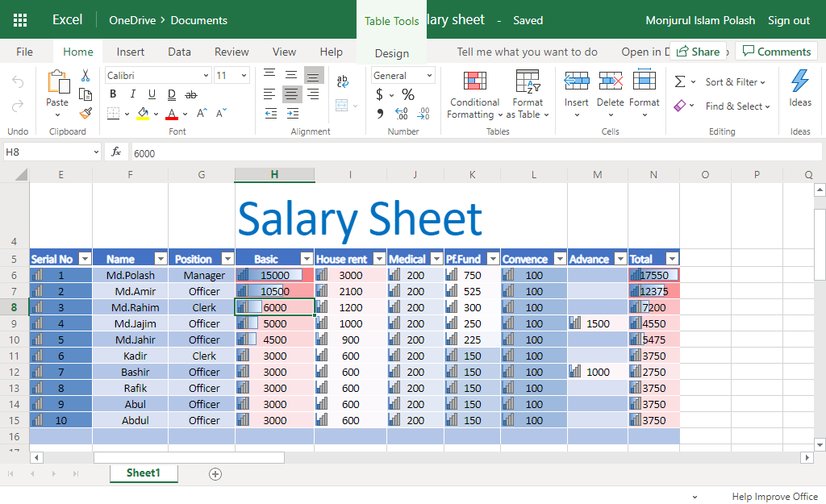Screen dimensions: 826x504
Task: Open the Ideas lightning bolt
Action: pos(800,81)
